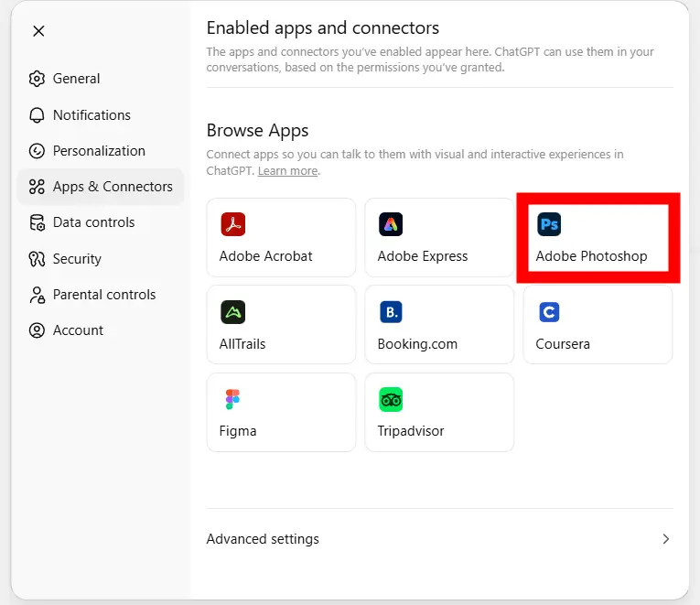700x605 pixels.
Task: Navigate to Parental controls
Action: (104, 295)
